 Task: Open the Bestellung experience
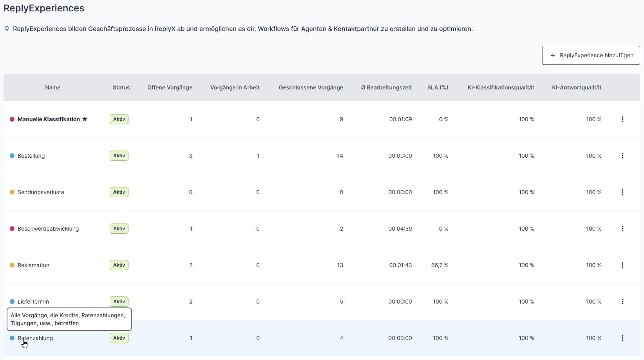(x=31, y=156)
